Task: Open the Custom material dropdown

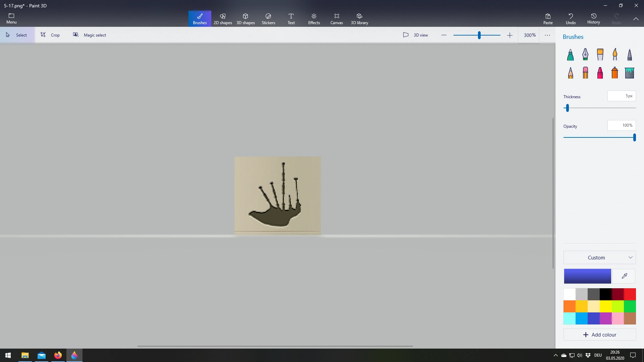Action: (599, 257)
